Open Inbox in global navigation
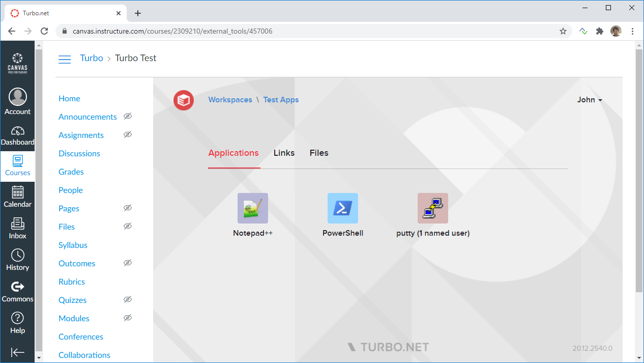 point(17,229)
